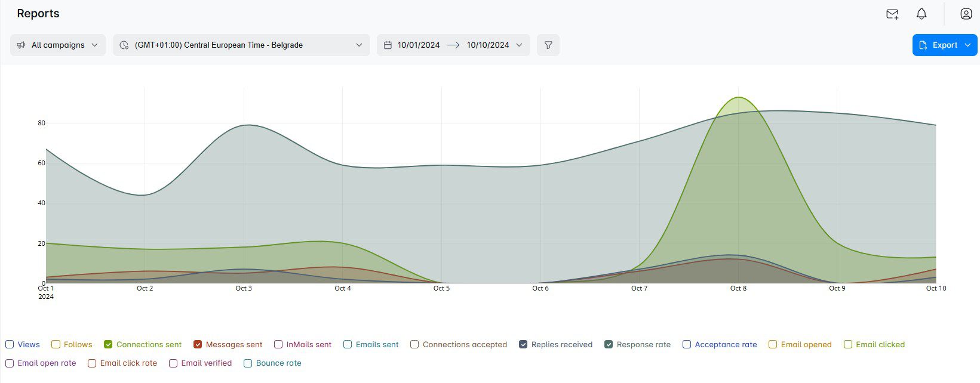Select end date 10/10/2024
The image size is (980, 383).
488,45
